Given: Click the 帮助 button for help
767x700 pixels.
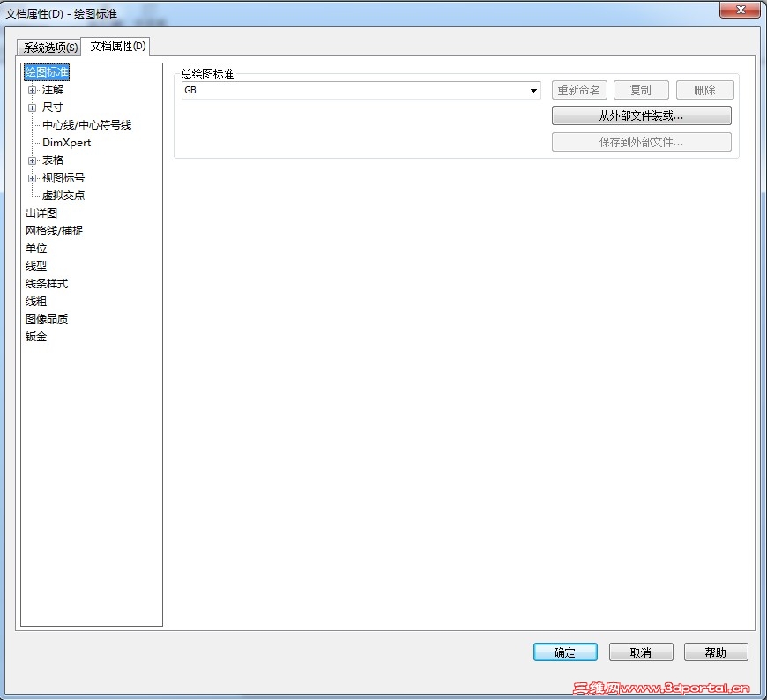Looking at the screenshot, I should coord(716,652).
